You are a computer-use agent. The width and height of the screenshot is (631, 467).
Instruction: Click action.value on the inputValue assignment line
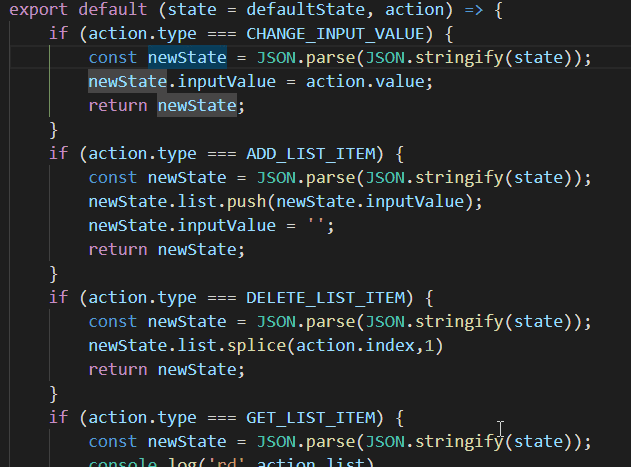point(365,82)
